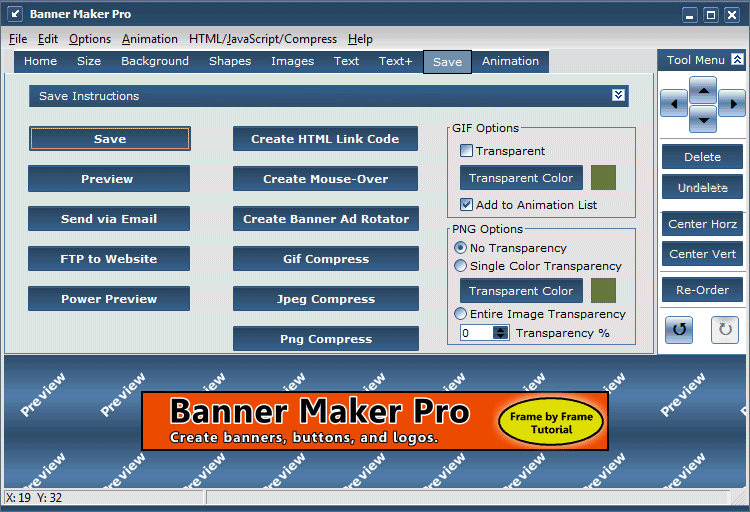The height and width of the screenshot is (512, 750).
Task: Select Single Color Transparency option
Action: [460, 266]
